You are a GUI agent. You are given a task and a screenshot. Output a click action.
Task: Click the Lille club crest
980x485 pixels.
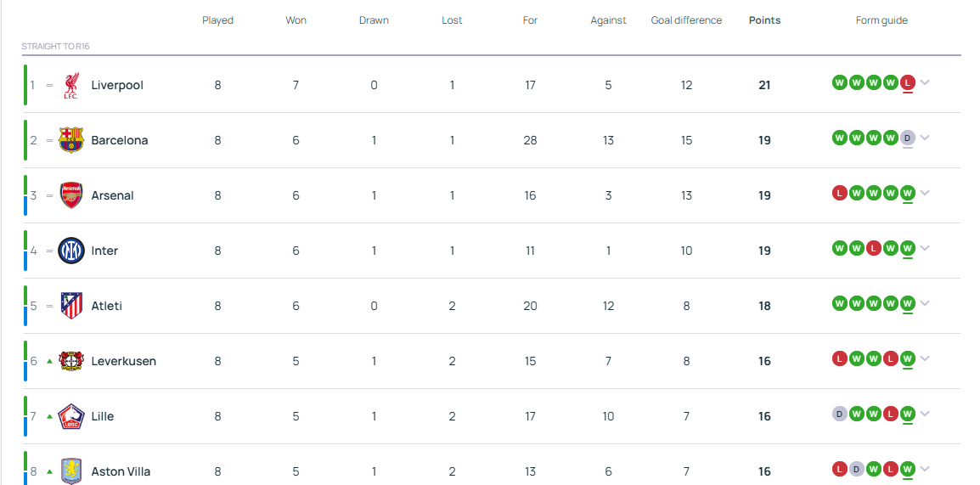[x=71, y=416]
